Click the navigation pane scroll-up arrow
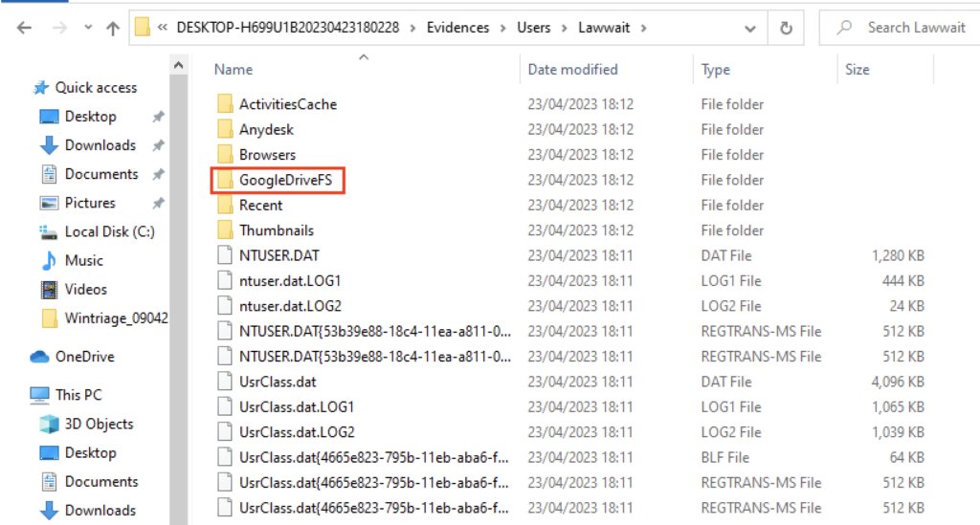The height and width of the screenshot is (525, 980). click(x=178, y=64)
